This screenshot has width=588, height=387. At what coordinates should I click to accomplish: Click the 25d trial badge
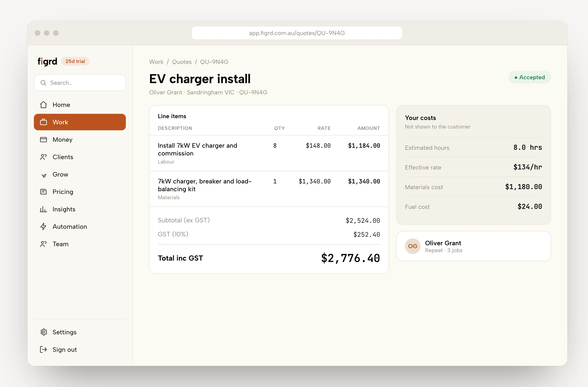click(x=75, y=61)
